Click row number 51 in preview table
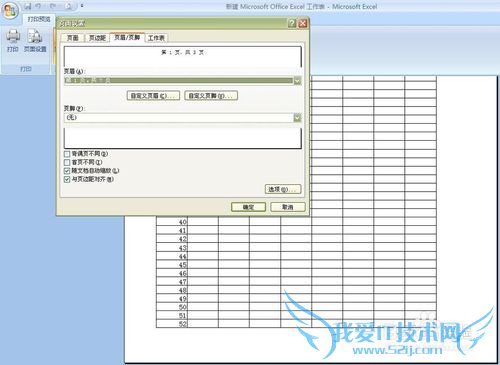This screenshot has height=365, width=500. 183,316
